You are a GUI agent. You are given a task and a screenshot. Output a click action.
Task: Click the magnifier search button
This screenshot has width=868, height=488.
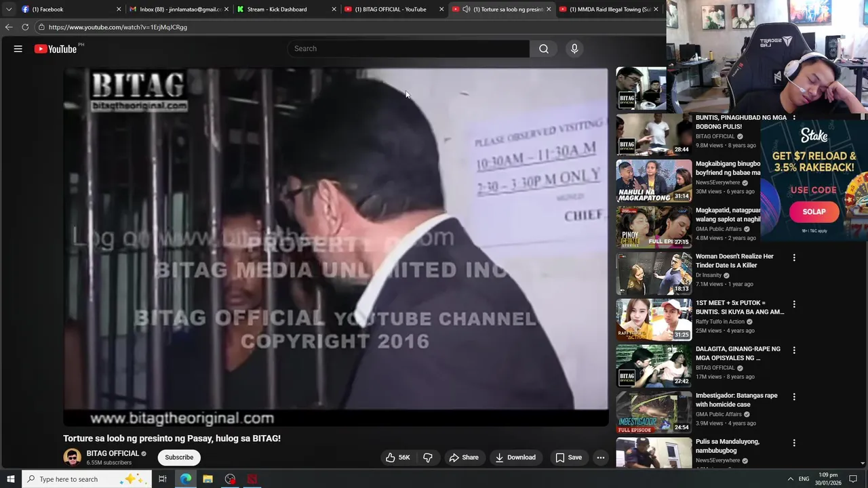coord(544,49)
